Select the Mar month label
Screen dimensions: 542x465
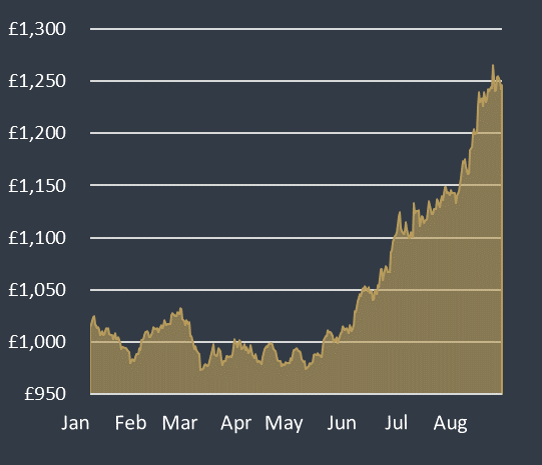pyautogui.click(x=180, y=423)
